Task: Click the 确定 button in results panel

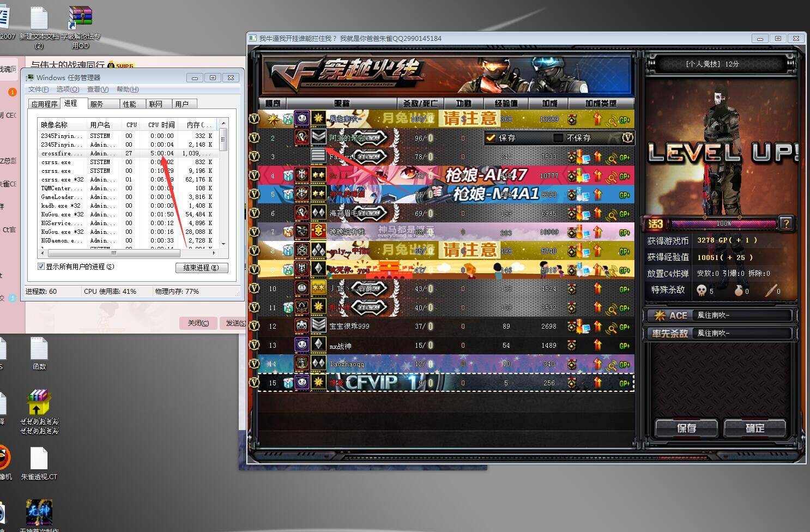Action: (x=755, y=428)
